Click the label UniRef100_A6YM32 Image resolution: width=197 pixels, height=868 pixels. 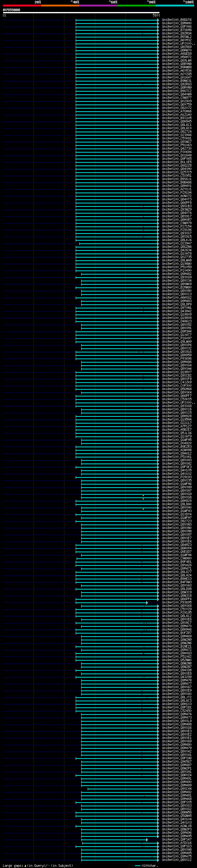pyautogui.click(x=176, y=40)
